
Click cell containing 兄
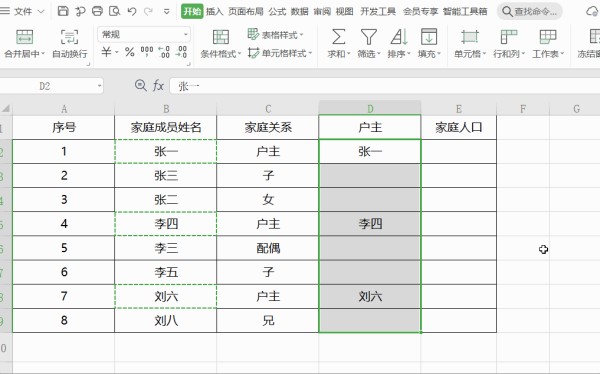click(x=268, y=320)
